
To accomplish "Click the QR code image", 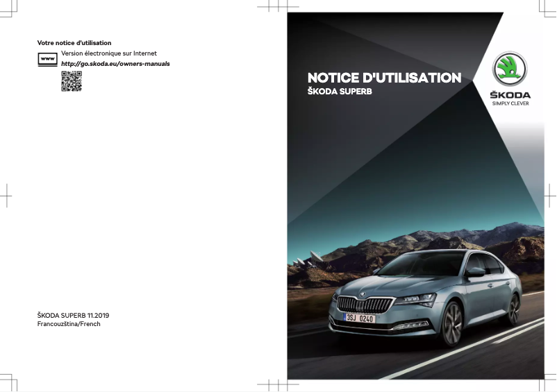I will [72, 81].
